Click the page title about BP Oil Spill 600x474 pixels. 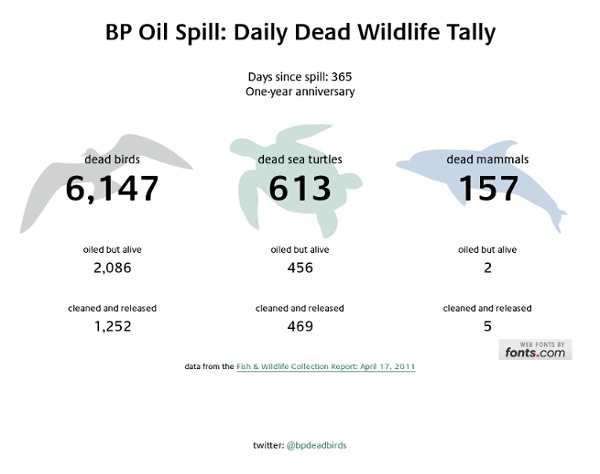pyautogui.click(x=300, y=33)
